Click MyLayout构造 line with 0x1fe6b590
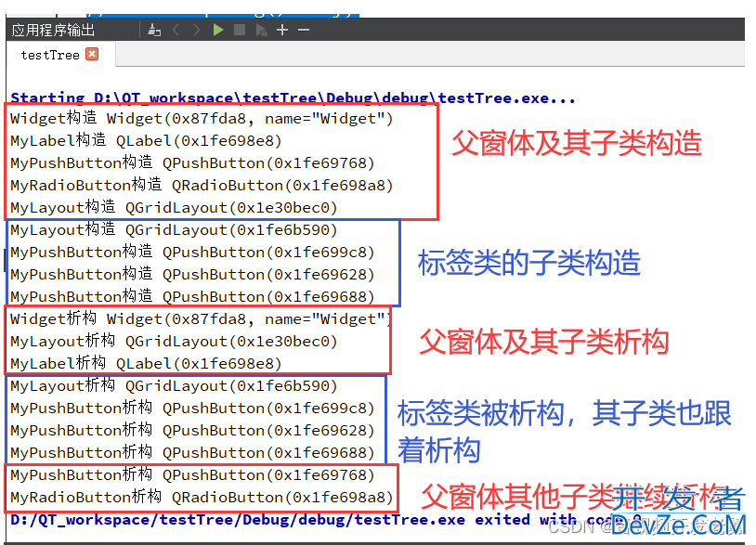The width and height of the screenshot is (756, 545). pyautogui.click(x=174, y=229)
